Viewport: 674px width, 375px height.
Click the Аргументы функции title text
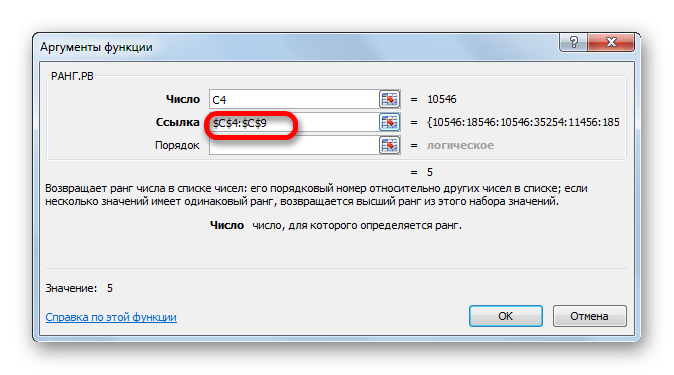(96, 47)
